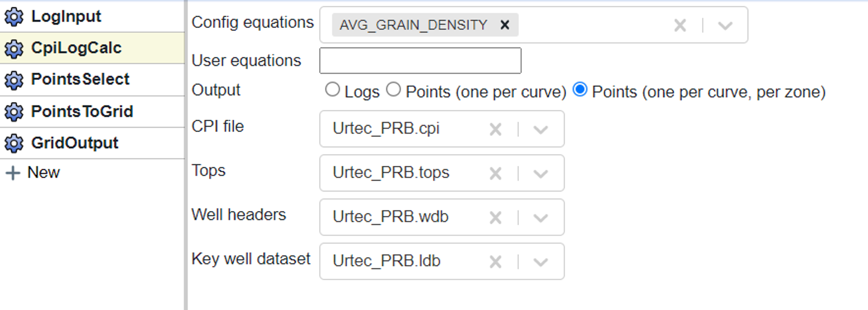Image resolution: width=868 pixels, height=310 pixels.
Task: Clear the Tops file selection
Action: point(495,174)
